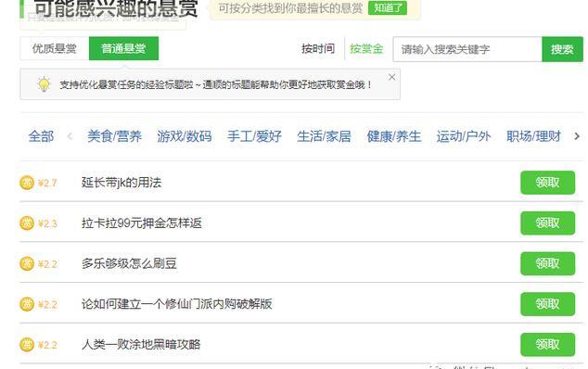The height and width of the screenshot is (369, 588).
Task: Show the 全部 category
Action: (41, 136)
